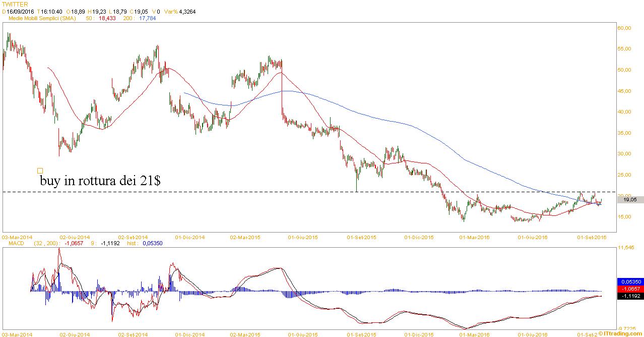Click the orange square annotation marker
644x337 pixels.
pyautogui.click(x=40, y=171)
